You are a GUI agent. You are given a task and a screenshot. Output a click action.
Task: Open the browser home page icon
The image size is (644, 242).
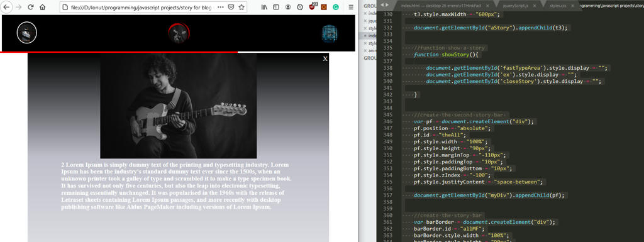click(x=42, y=7)
